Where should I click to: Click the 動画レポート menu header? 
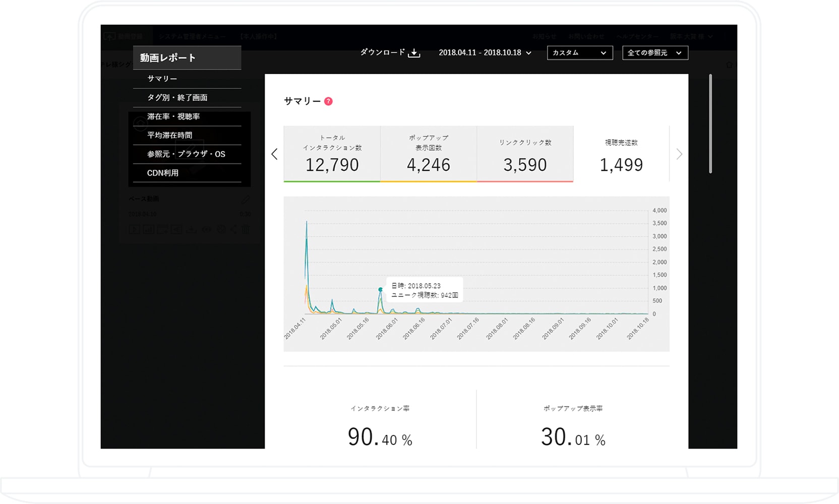click(x=187, y=58)
